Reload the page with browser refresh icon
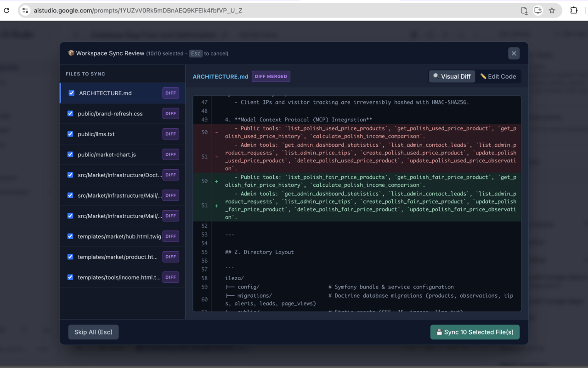Image resolution: width=588 pixels, height=368 pixels. pos(6,10)
